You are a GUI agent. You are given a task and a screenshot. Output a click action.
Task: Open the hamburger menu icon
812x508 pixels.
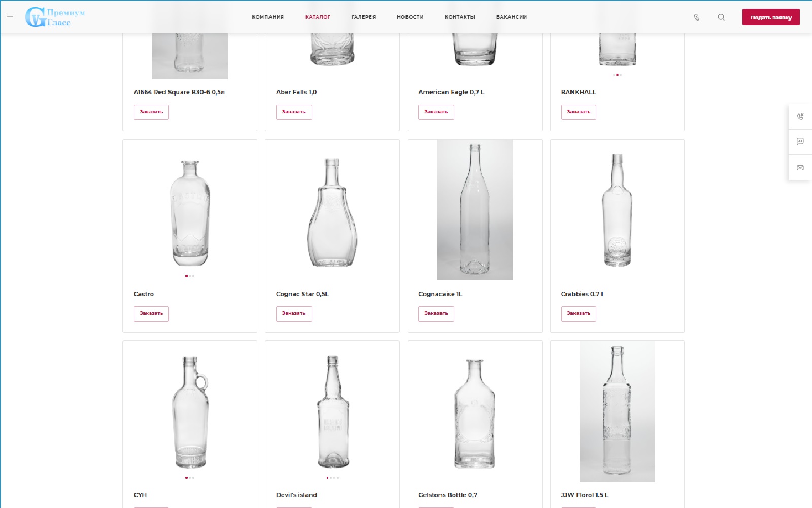pyautogui.click(x=10, y=17)
